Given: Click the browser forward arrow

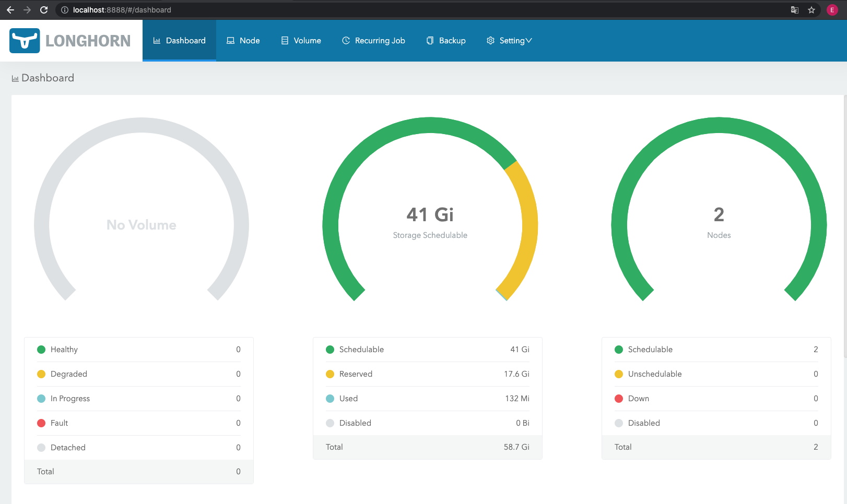Looking at the screenshot, I should pos(27,10).
